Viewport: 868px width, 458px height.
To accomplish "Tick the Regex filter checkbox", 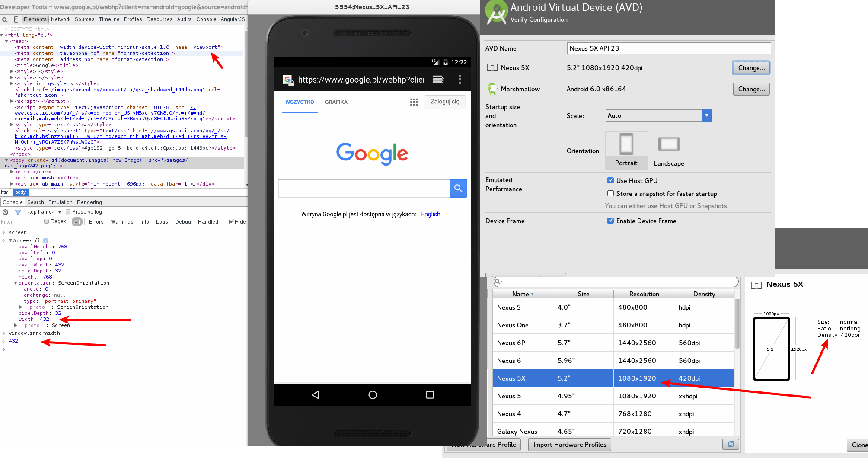I will coord(46,221).
